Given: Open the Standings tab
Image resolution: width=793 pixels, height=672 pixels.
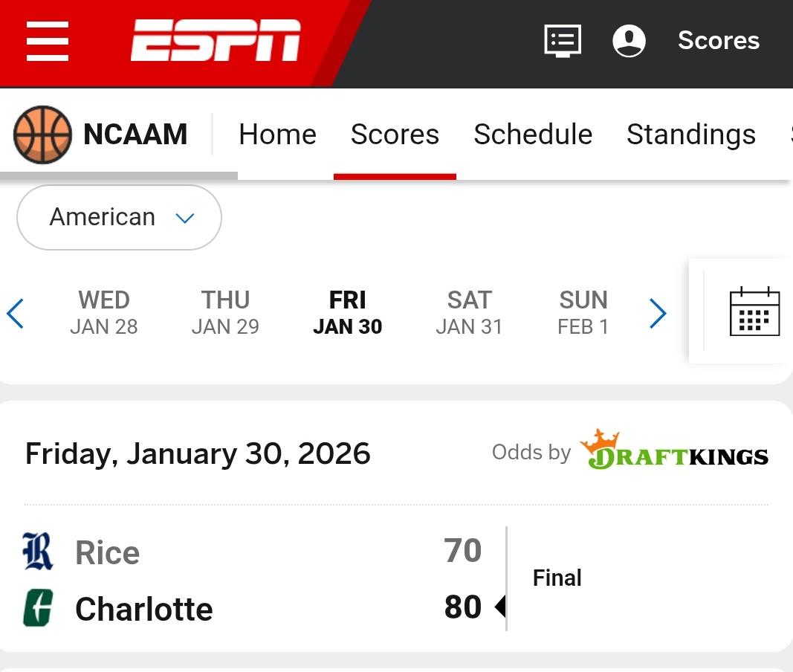Looking at the screenshot, I should coord(690,135).
